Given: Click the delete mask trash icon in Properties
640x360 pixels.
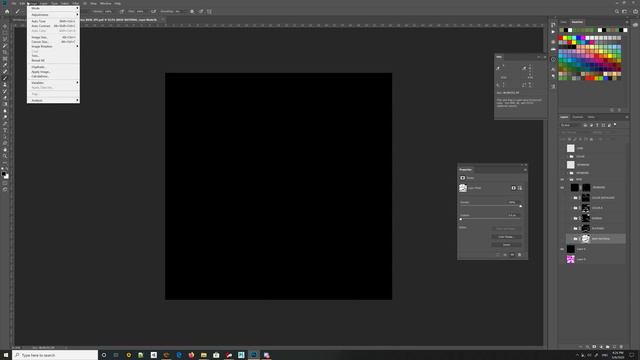Looking at the screenshot, I should (520, 255).
